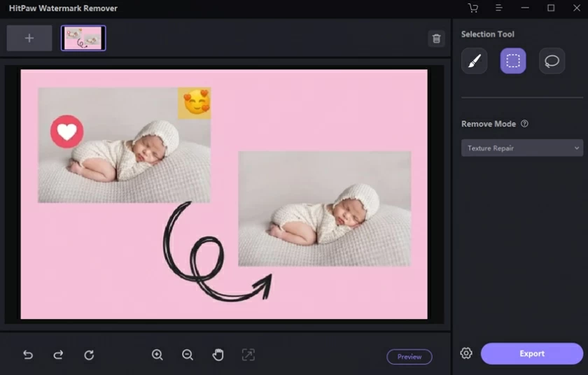Open settings with the gear icon

coord(466,353)
